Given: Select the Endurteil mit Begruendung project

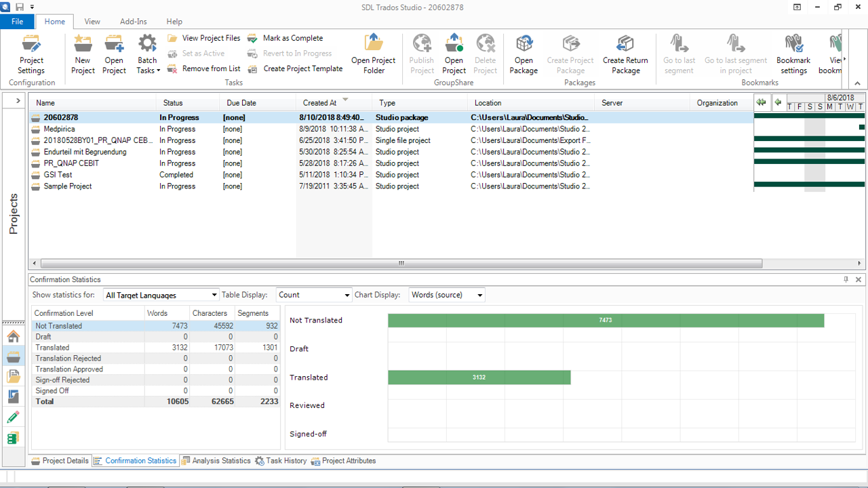Looking at the screenshot, I should (x=391, y=152).
